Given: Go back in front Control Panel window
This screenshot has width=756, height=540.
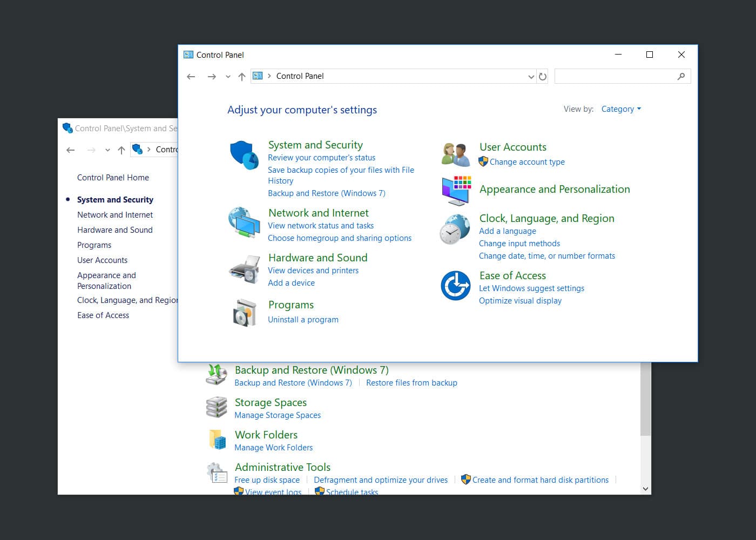Looking at the screenshot, I should [x=191, y=77].
